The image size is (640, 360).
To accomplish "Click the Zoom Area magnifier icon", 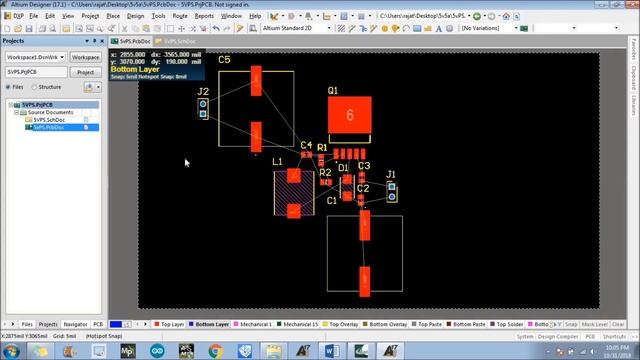I will [x=79, y=29].
